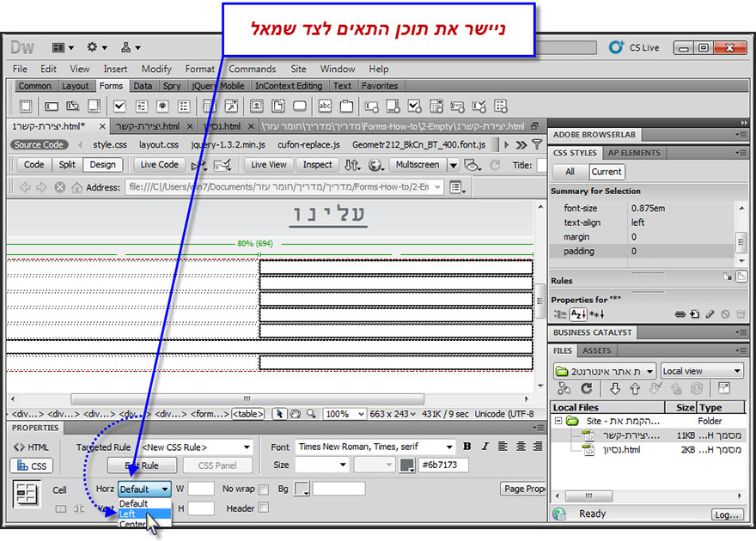The height and width of the screenshot is (541, 756).
Task: Click the Live View button
Action: point(269,165)
